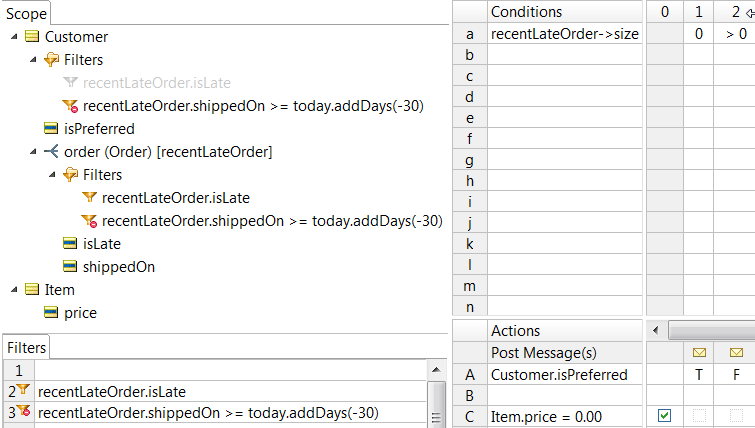Click the F value for action A

[735, 375]
